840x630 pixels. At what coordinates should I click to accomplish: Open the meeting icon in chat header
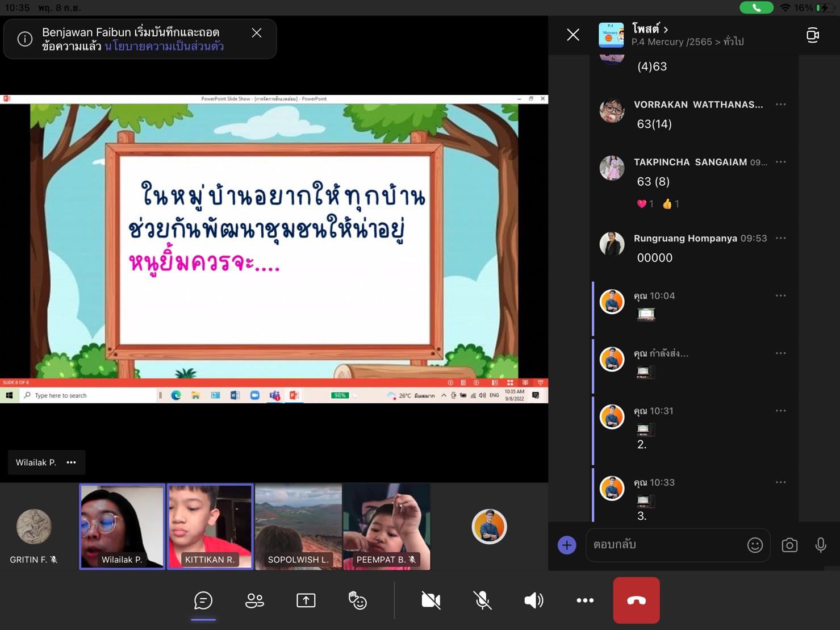click(813, 35)
